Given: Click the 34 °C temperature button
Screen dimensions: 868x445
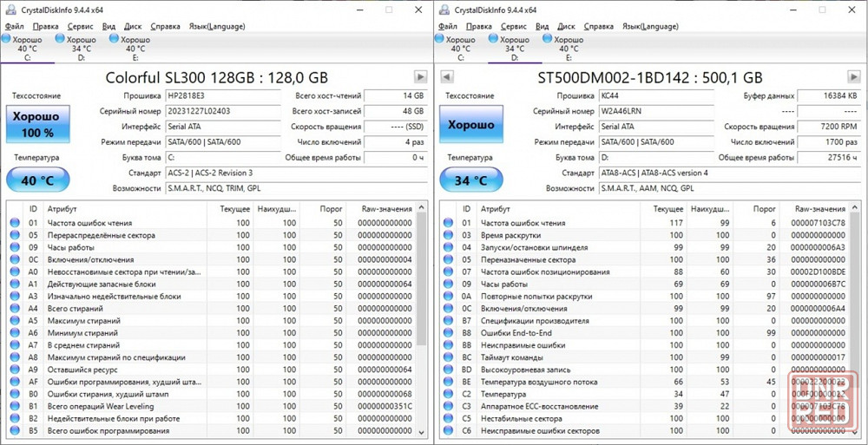Looking at the screenshot, I should [x=471, y=180].
